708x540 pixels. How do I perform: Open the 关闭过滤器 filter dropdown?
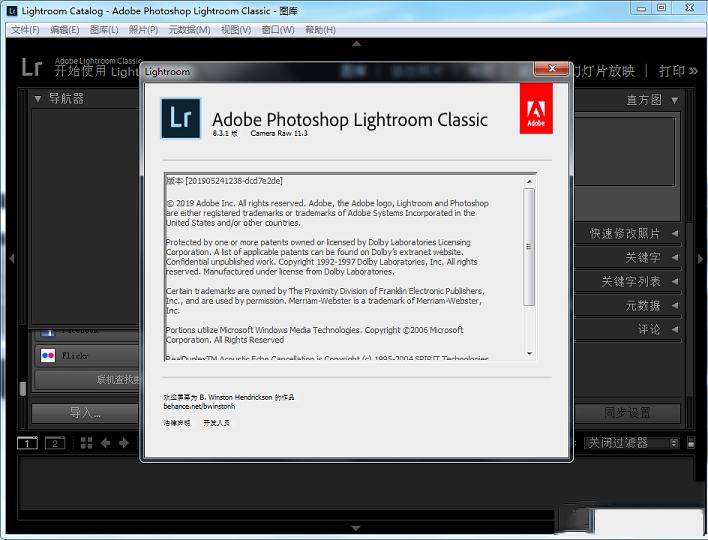point(631,443)
